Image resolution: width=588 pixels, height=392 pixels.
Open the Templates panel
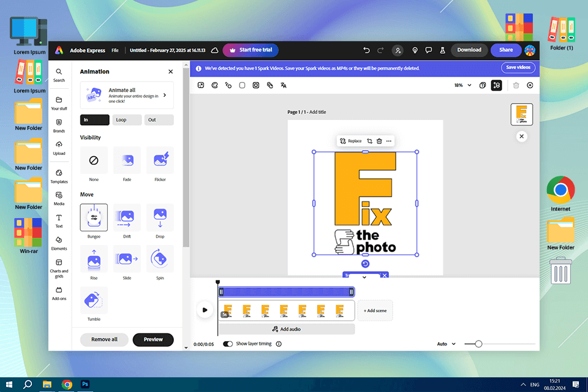(59, 176)
